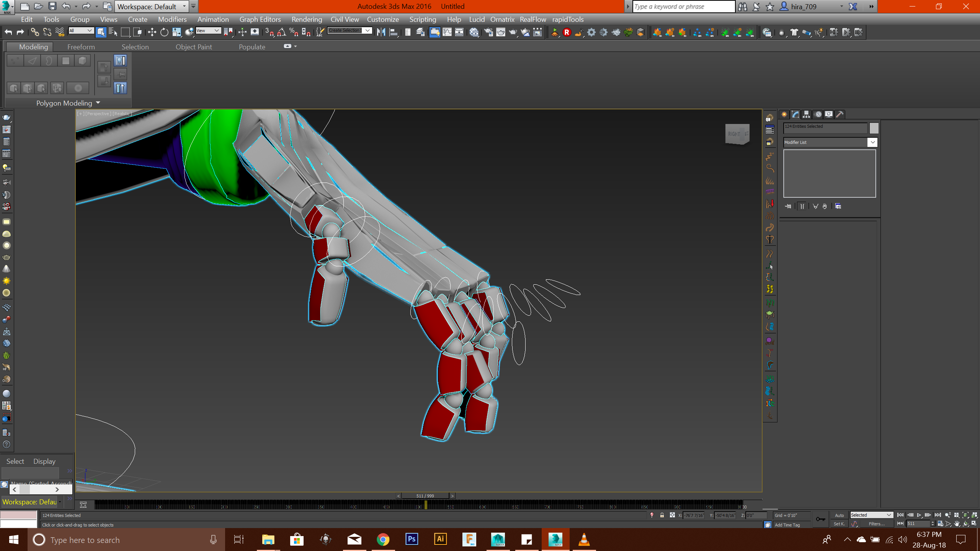Select the Select and Link tool
The image size is (980, 551).
[x=35, y=33]
